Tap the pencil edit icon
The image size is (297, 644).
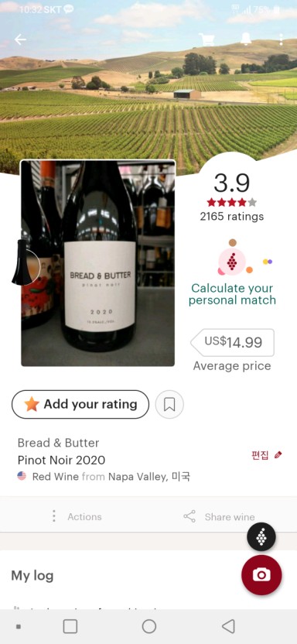coord(278,454)
